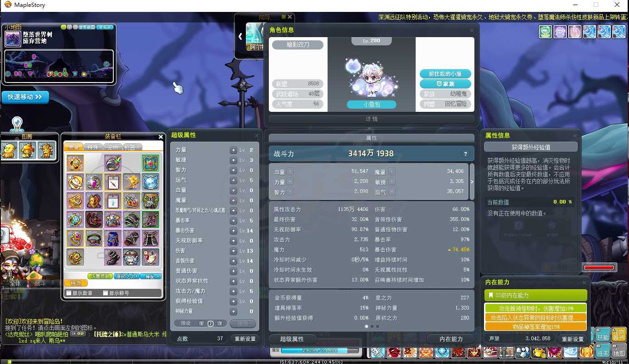629x364 pixels.
Task: Click the left arrow on the guide panel
Action: [x=240, y=36]
